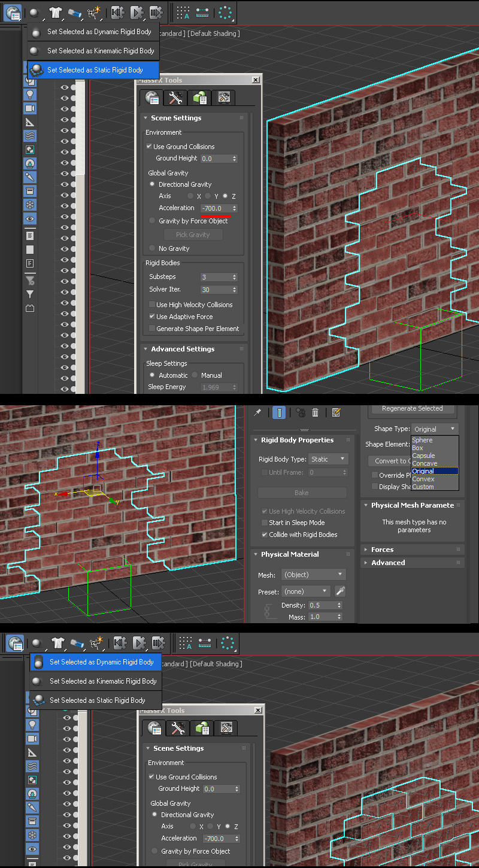Screen dimensions: 479x868
Task: Click highlighted Set Selected as Static Rigid Body
Action: [x=93, y=70]
